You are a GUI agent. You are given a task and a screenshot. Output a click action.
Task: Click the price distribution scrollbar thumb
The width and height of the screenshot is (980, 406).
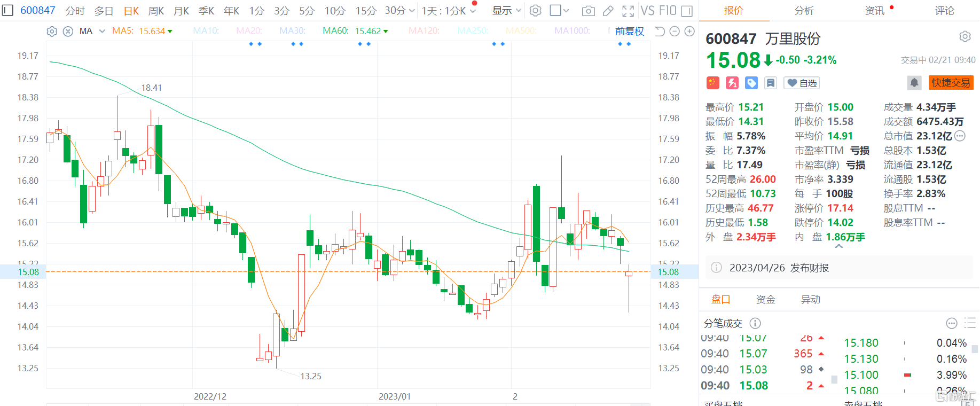tap(975, 349)
